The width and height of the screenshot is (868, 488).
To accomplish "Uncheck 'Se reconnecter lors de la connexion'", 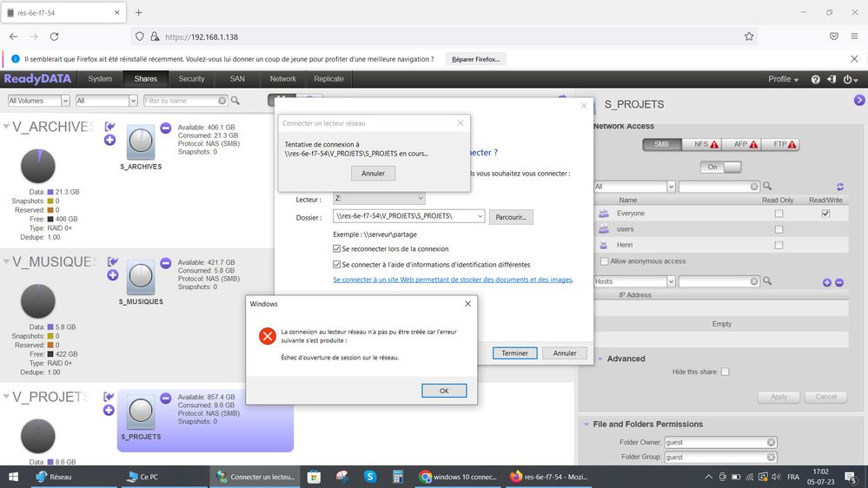I will [x=338, y=249].
